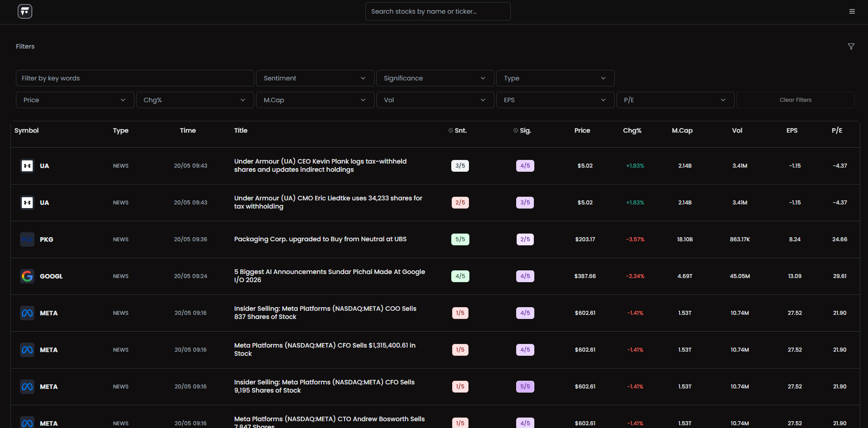Click the 5/5 sentiment badge for PKG

[x=460, y=239]
